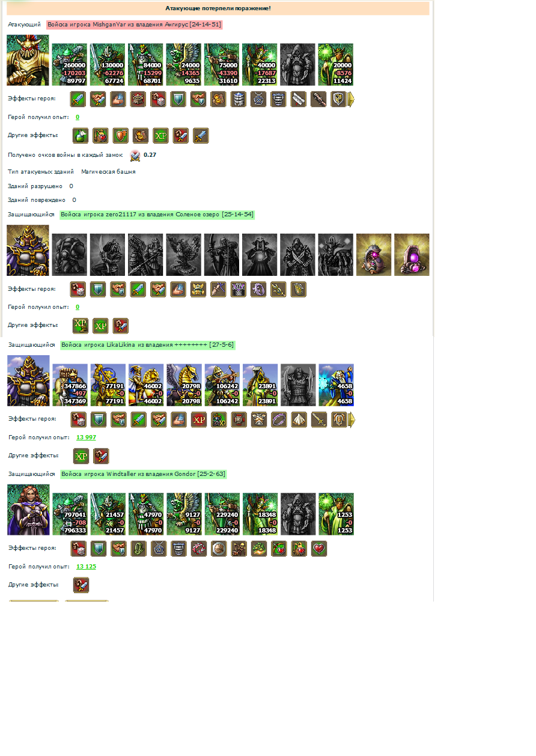Open the 13 125 hero experience link
Viewport: 536px width, 756px height.
click(86, 566)
